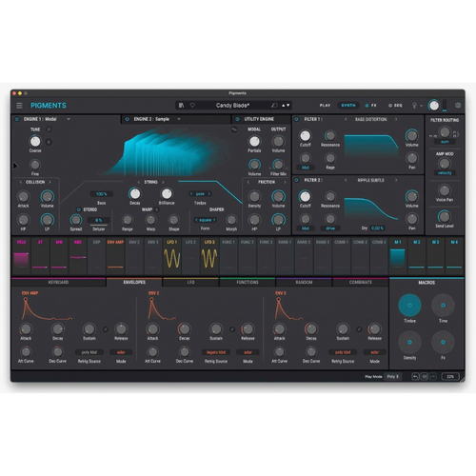Open the SEQ view
This screenshot has width=476, height=476.
click(x=395, y=106)
